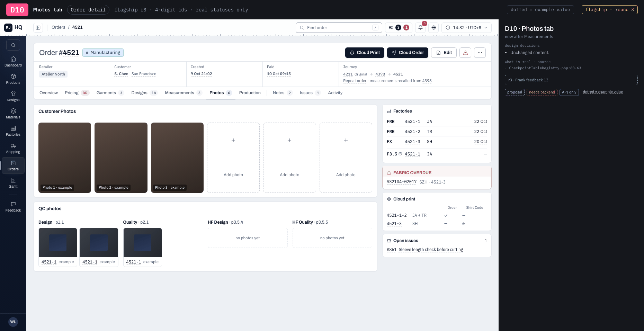Open Shipping in the sidebar
Viewport: 644px width, 331px height.
click(x=13, y=148)
